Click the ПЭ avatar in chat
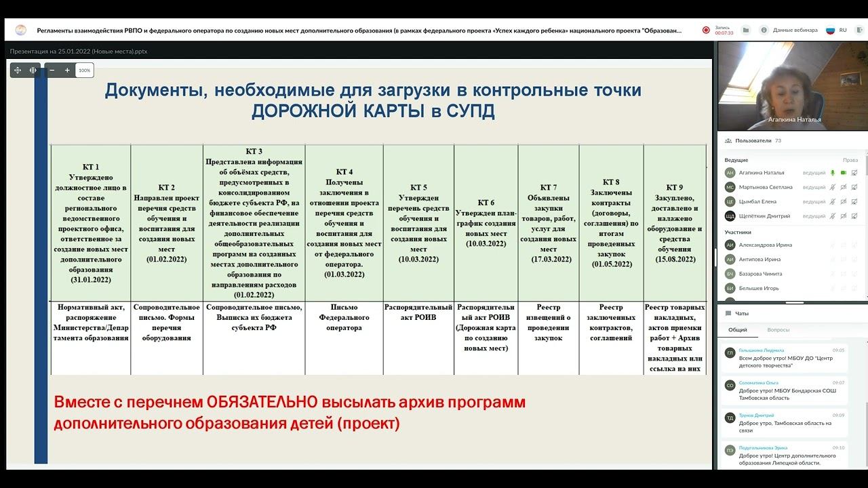 click(730, 451)
